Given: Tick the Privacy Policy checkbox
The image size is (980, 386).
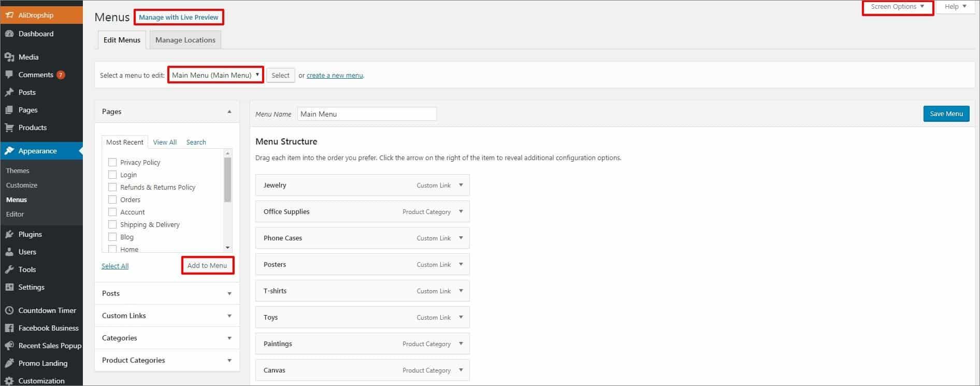Looking at the screenshot, I should [112, 162].
